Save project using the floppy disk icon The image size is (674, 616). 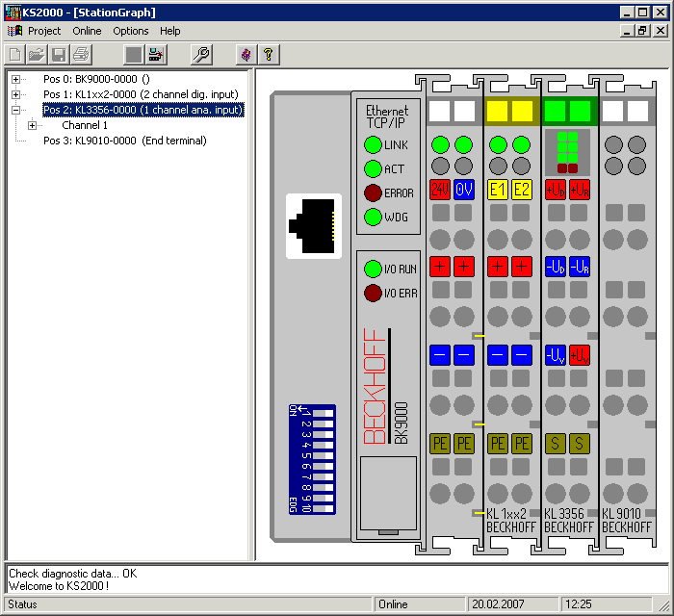(x=59, y=55)
